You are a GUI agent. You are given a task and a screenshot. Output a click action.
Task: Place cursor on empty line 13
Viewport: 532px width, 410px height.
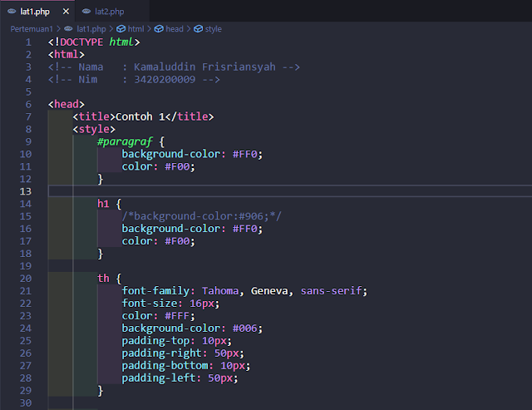(x=290, y=191)
